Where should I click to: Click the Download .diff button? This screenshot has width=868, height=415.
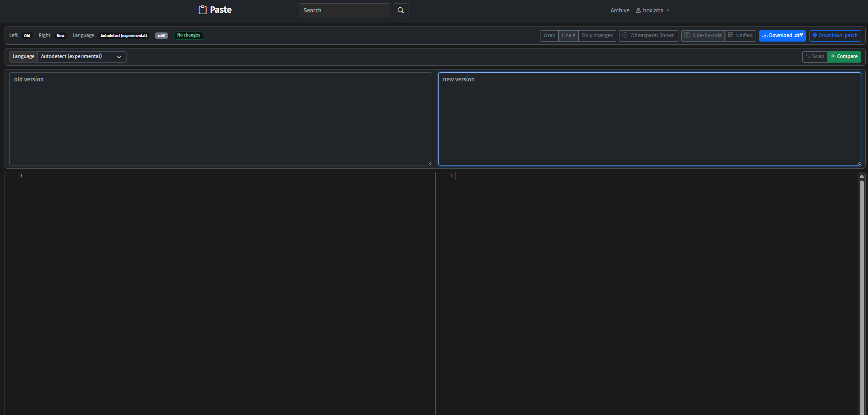click(782, 36)
